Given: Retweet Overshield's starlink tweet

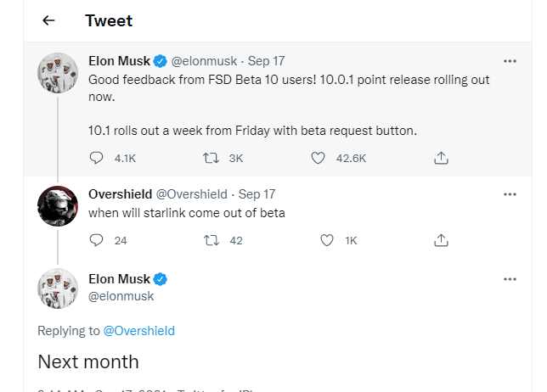Looking at the screenshot, I should pyautogui.click(x=212, y=240).
